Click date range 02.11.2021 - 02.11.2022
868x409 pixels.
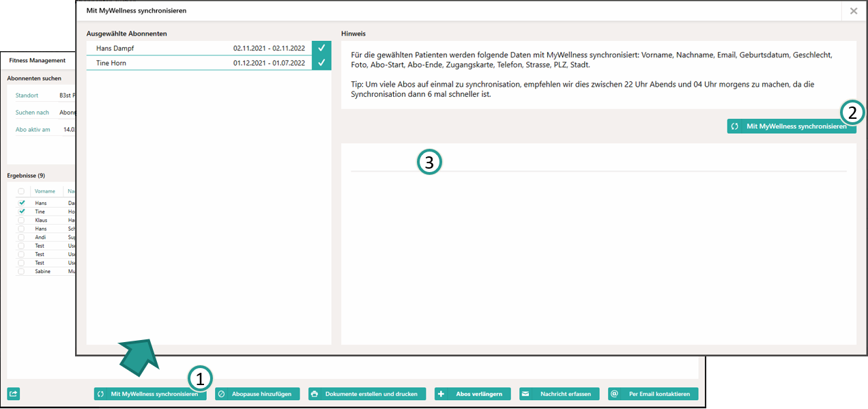click(x=269, y=48)
